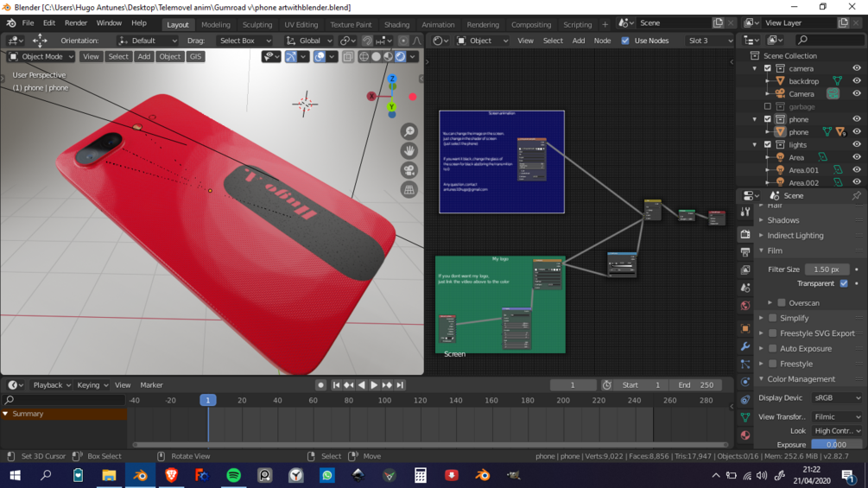This screenshot has width=868, height=488.
Task: Enable the Auto Exposure checkbox
Action: tap(773, 349)
